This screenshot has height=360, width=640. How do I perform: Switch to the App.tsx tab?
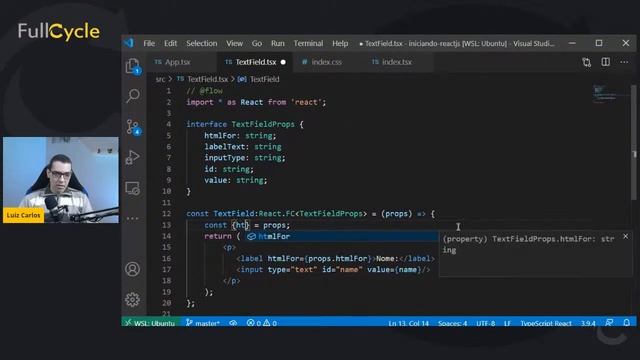(178, 62)
